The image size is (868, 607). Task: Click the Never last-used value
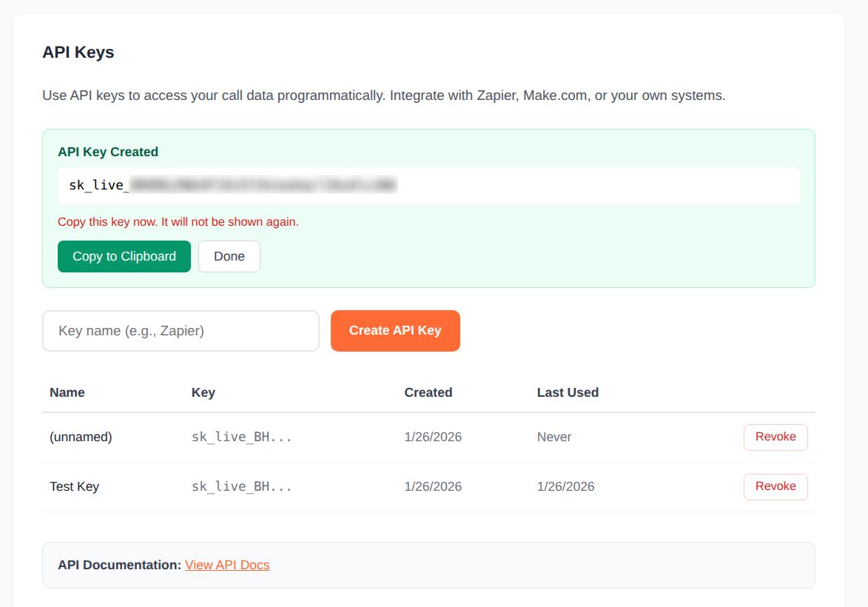tap(554, 437)
